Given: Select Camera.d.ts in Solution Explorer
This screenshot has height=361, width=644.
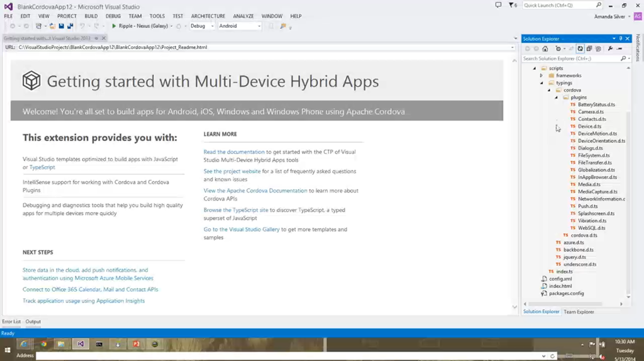Looking at the screenshot, I should pos(591,112).
